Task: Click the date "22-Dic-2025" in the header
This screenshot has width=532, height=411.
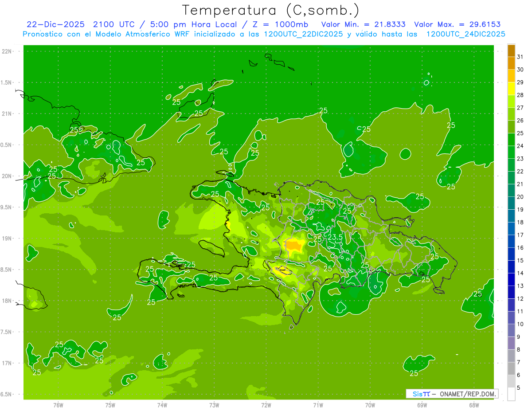Action: [x=55, y=24]
